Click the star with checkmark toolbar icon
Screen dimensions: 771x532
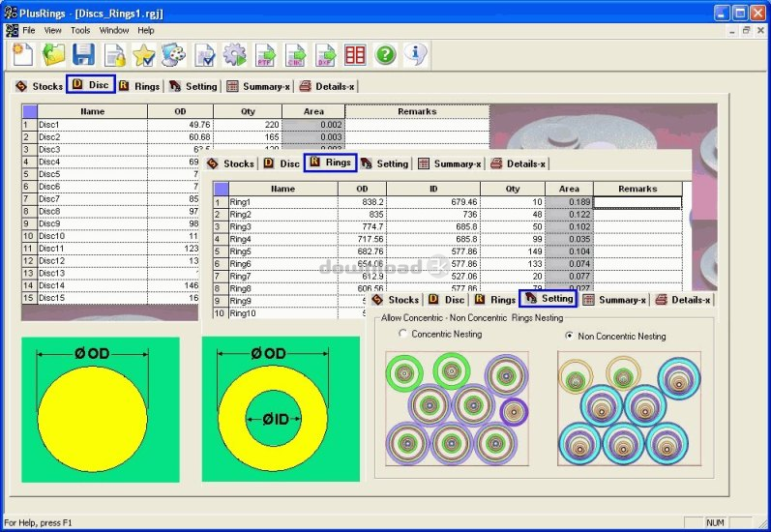(144, 54)
